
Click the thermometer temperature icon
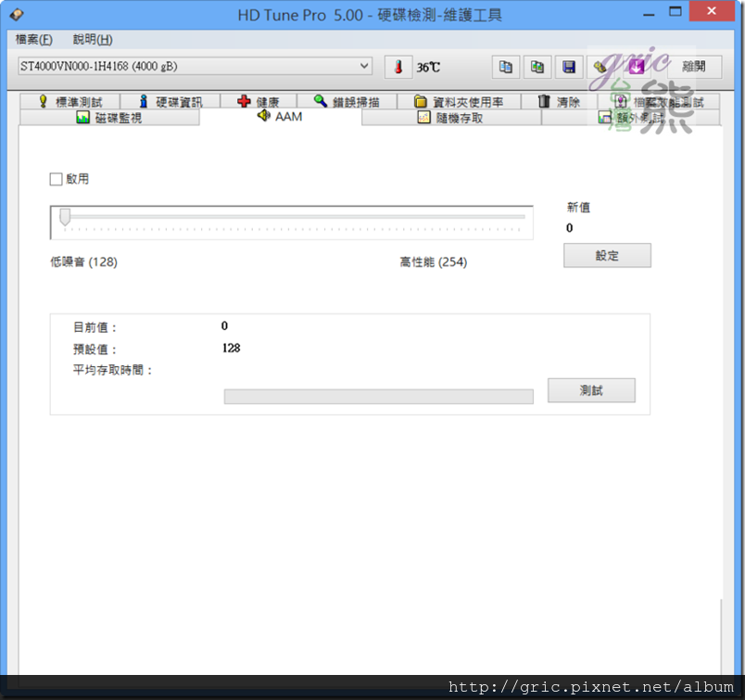398,67
